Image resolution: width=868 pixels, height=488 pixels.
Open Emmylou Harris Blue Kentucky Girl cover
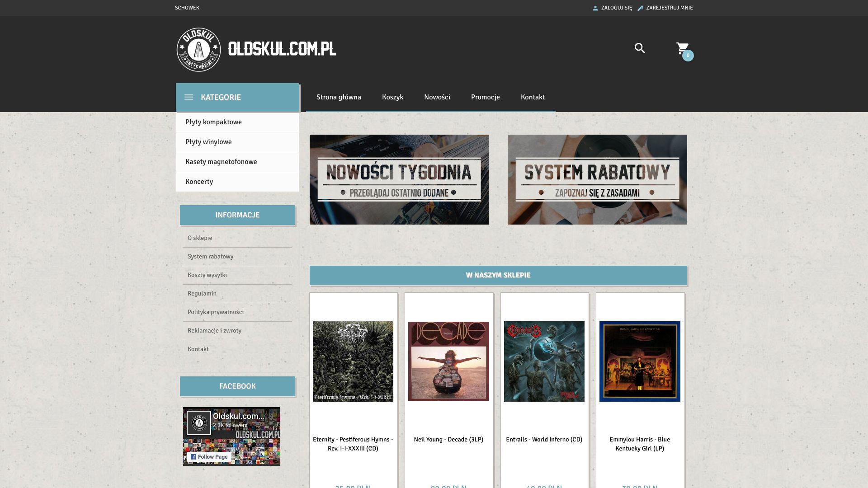640,361
